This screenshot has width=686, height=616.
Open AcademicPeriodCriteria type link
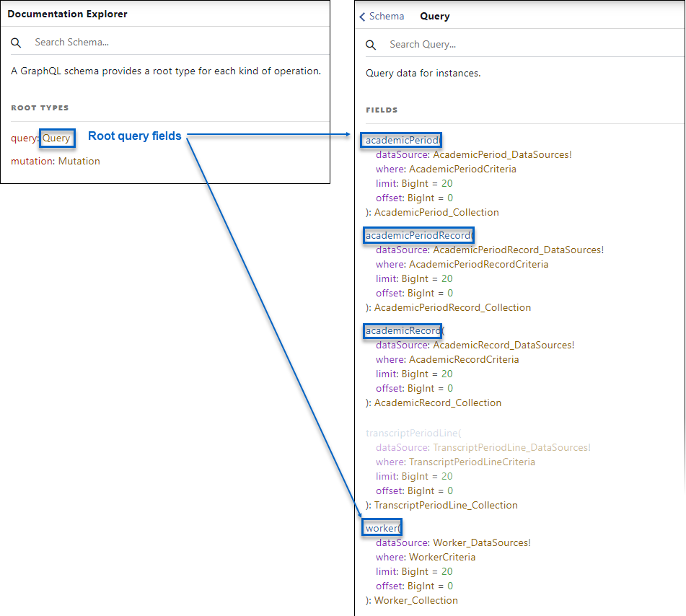[x=462, y=169]
